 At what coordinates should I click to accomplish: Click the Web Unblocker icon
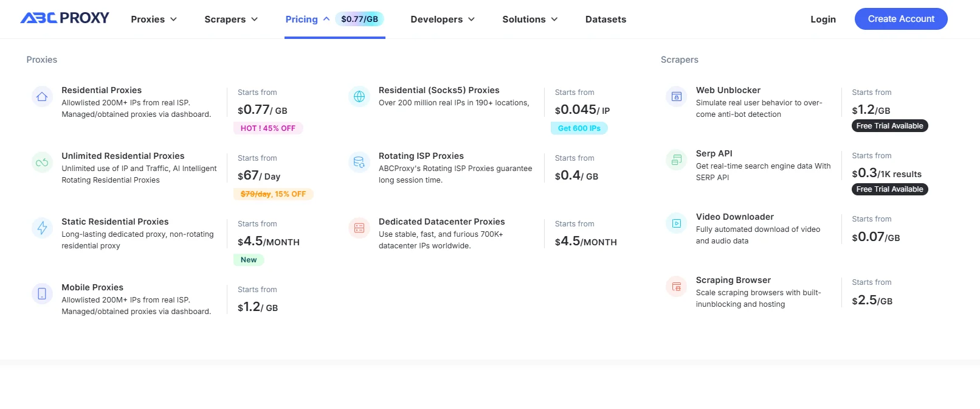coord(676,97)
